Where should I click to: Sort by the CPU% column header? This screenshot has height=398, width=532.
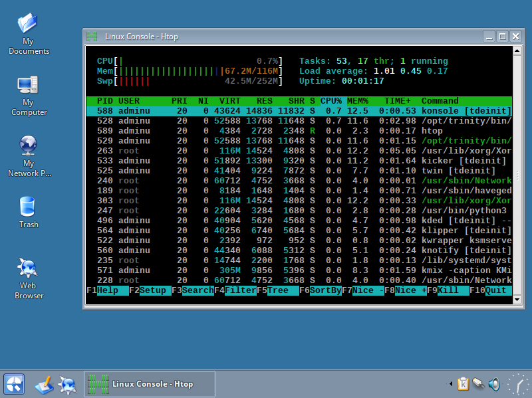(331, 101)
